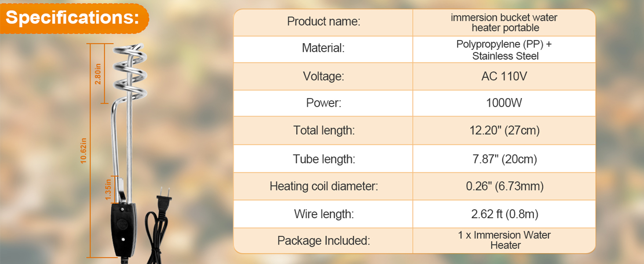The width and height of the screenshot is (644, 264).
Task: Select the Package Included label cell
Action: tap(323, 241)
